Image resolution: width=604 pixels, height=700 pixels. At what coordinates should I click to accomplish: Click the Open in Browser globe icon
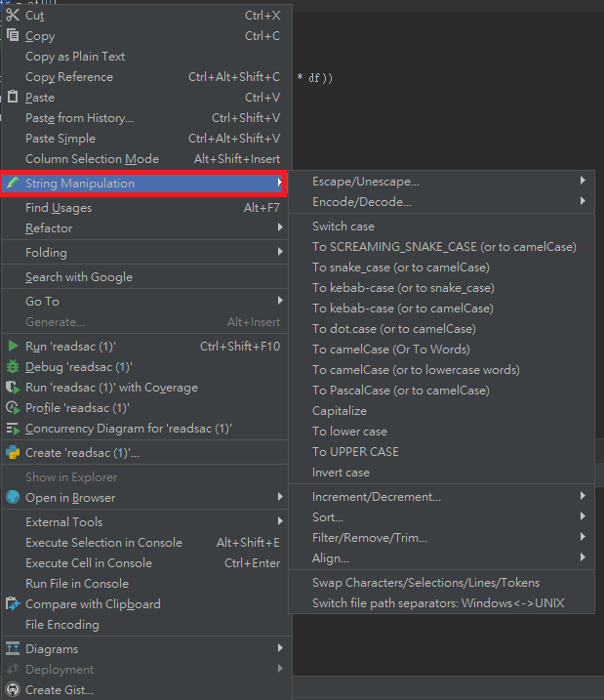[x=13, y=498]
